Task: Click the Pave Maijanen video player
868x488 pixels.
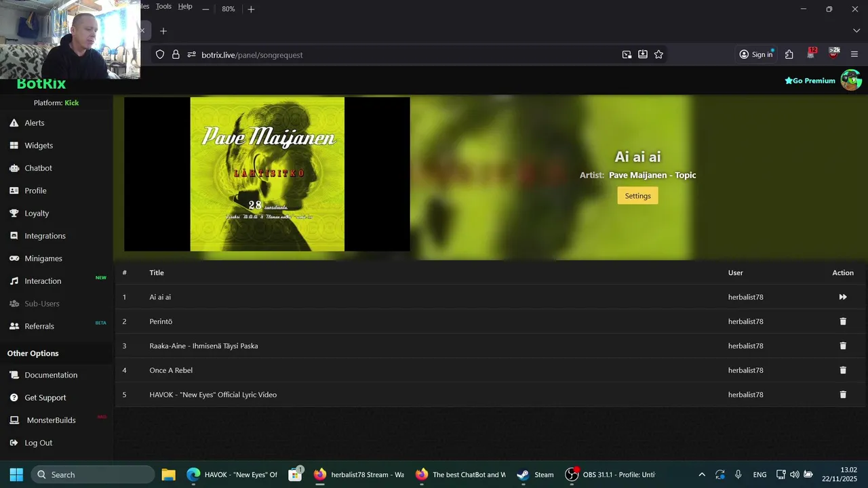Action: click(267, 174)
